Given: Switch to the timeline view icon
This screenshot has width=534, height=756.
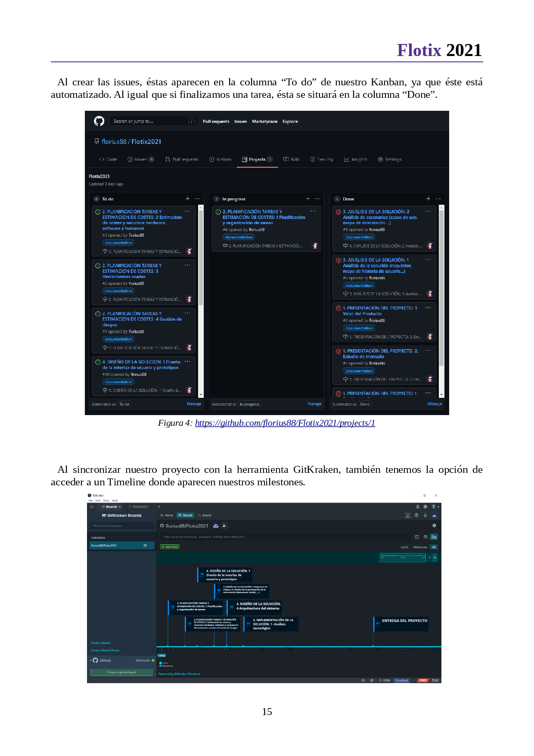Looking at the screenshot, I should click(434, 537).
